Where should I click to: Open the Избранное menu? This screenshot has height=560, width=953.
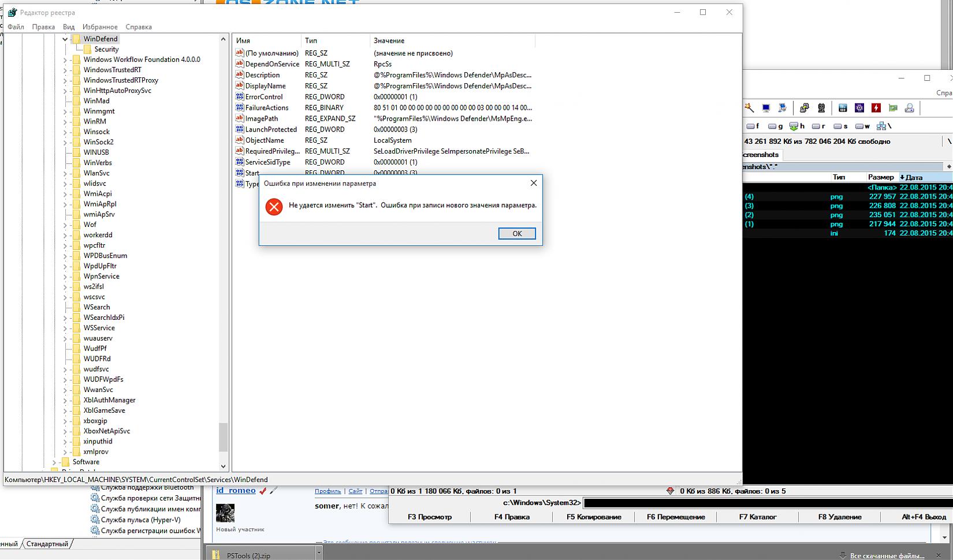pos(100,27)
